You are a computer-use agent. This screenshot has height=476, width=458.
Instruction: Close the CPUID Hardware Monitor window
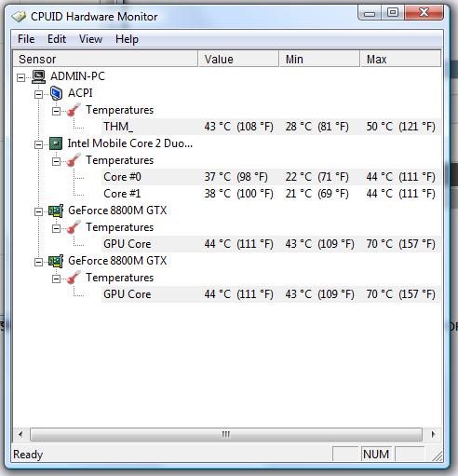pyautogui.click(x=424, y=13)
